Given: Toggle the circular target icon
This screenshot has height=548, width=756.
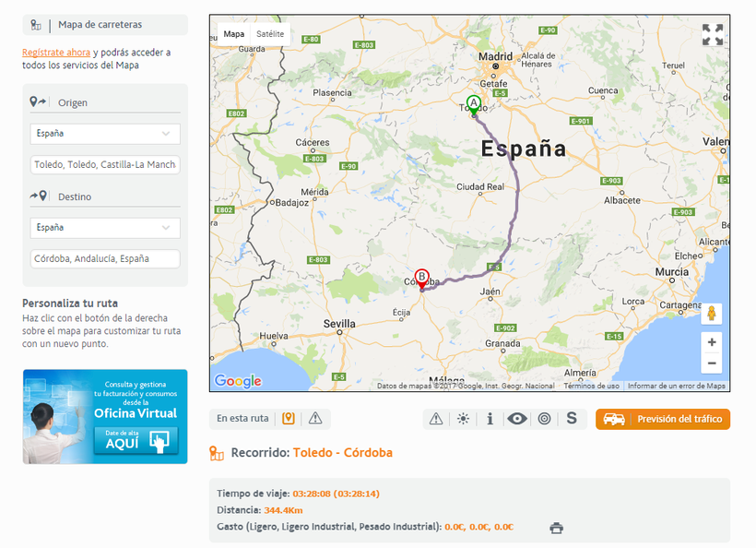Looking at the screenshot, I should [544, 419].
